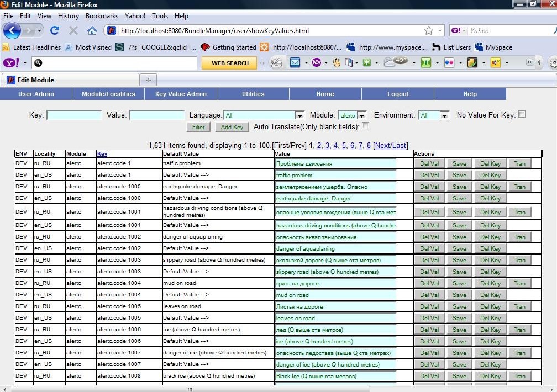Expand the Language dropdown
The width and height of the screenshot is (557, 392).
point(299,115)
